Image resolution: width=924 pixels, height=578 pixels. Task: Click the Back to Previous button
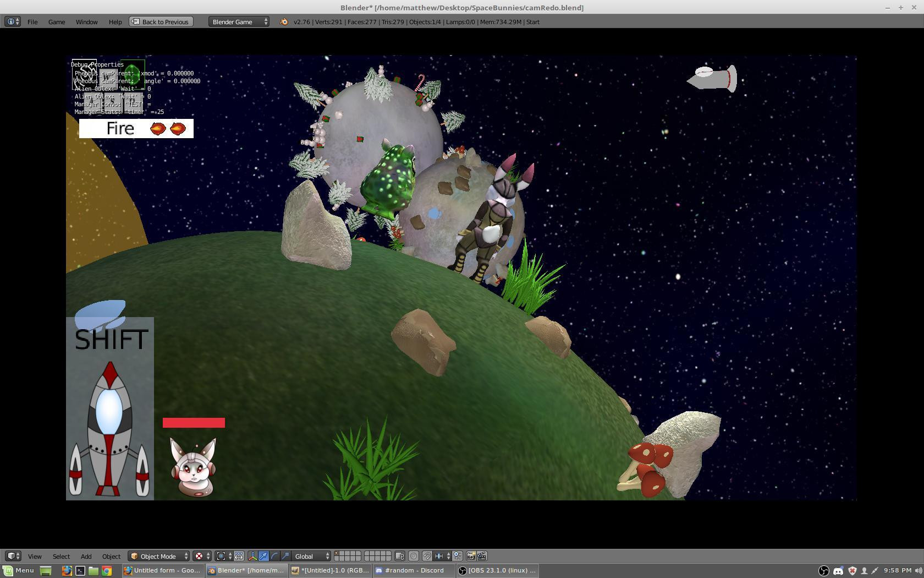click(x=161, y=21)
